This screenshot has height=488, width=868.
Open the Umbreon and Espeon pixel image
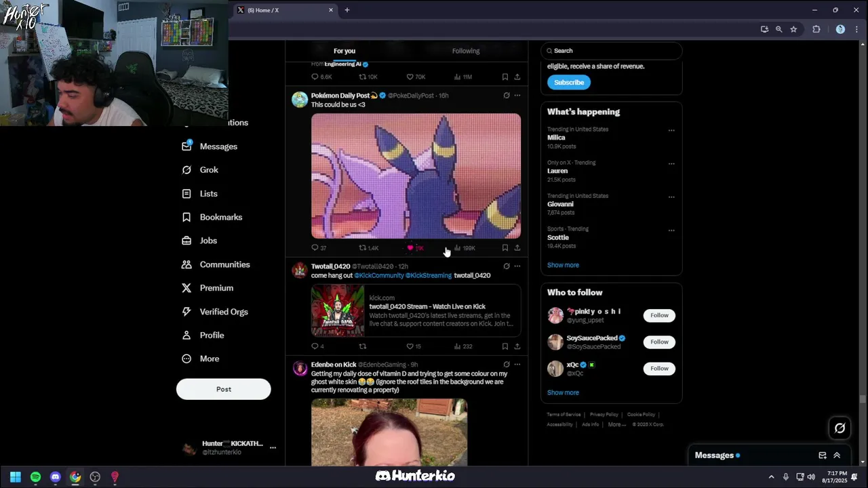[x=416, y=176]
